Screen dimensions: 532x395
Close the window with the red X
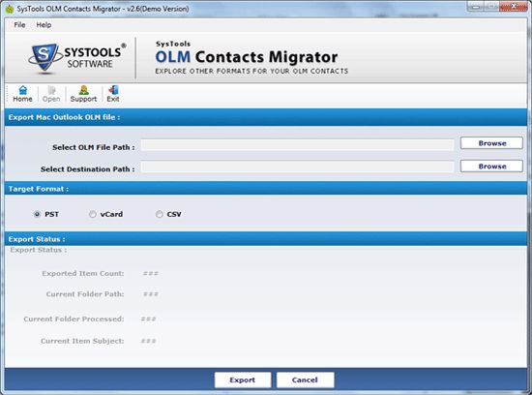coord(514,7)
